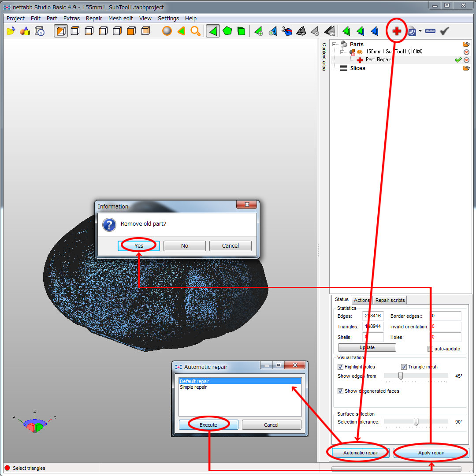The height and width of the screenshot is (476, 476).
Task: Click the XYZ axis orientation gizmo
Action: click(x=35, y=422)
